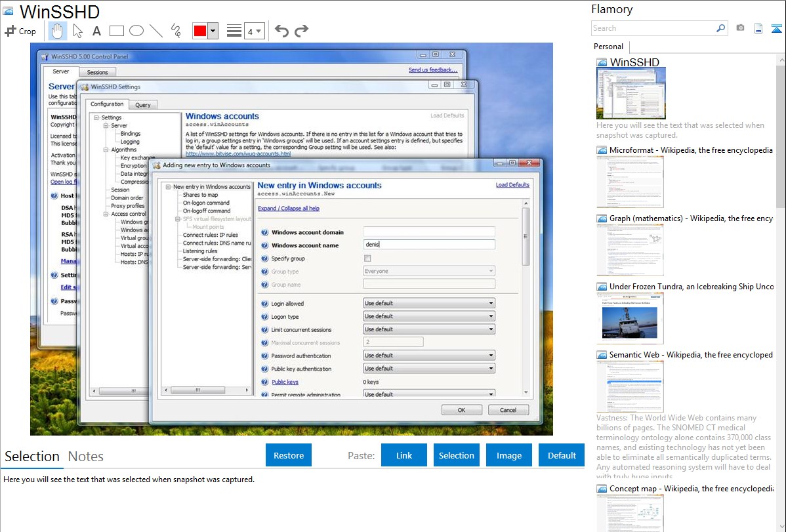Open the line width dropdown showing 4

tap(255, 31)
